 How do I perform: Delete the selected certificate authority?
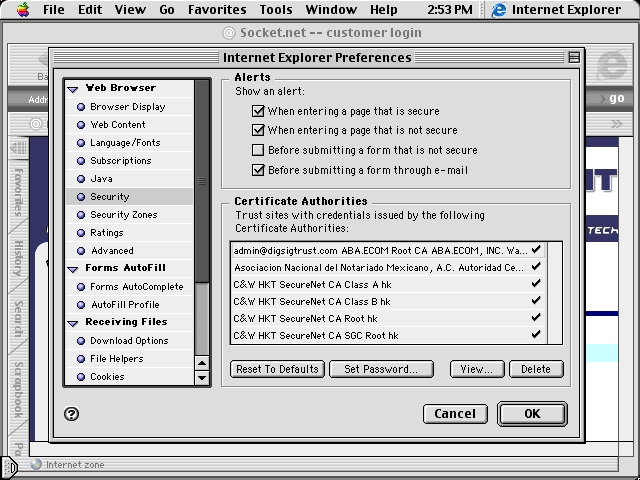tap(536, 369)
